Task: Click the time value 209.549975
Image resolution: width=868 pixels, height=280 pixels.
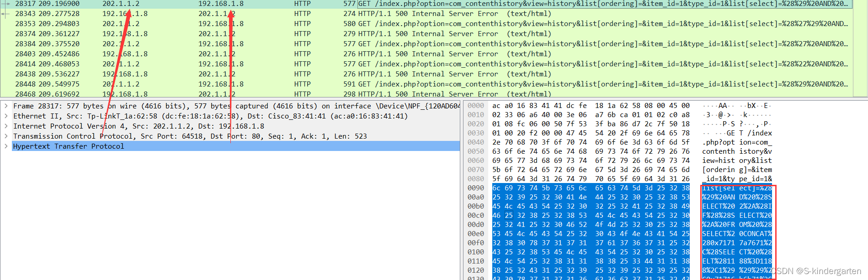Action: click(x=59, y=84)
